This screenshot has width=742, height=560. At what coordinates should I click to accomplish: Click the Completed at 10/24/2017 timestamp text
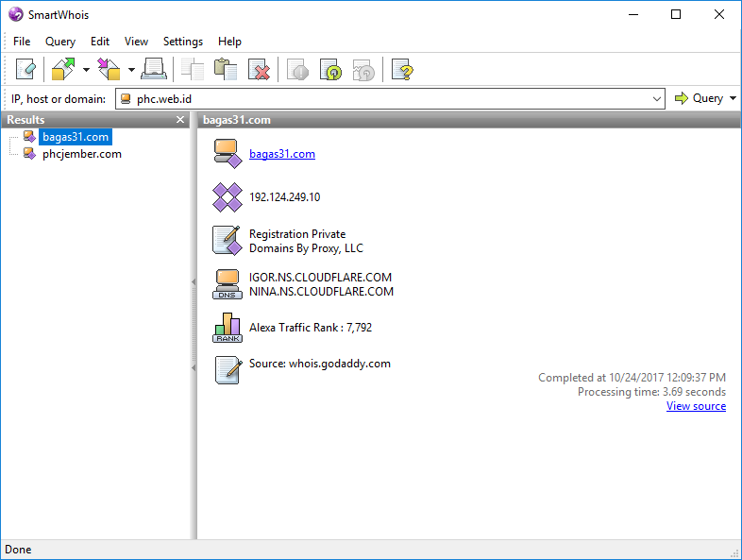coord(632,378)
